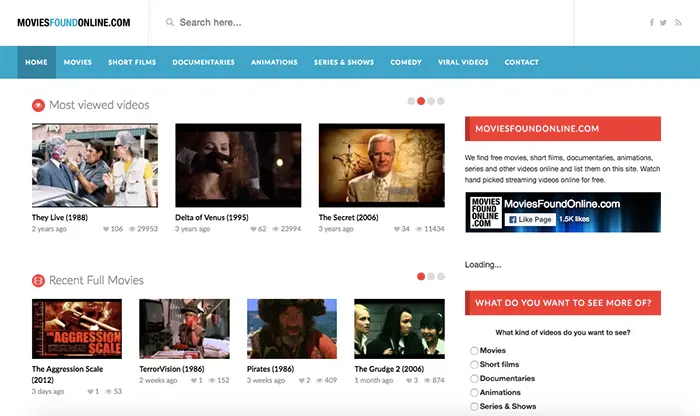The height and width of the screenshot is (416, 700).
Task: Open the Comedy nav item
Action: pos(406,62)
